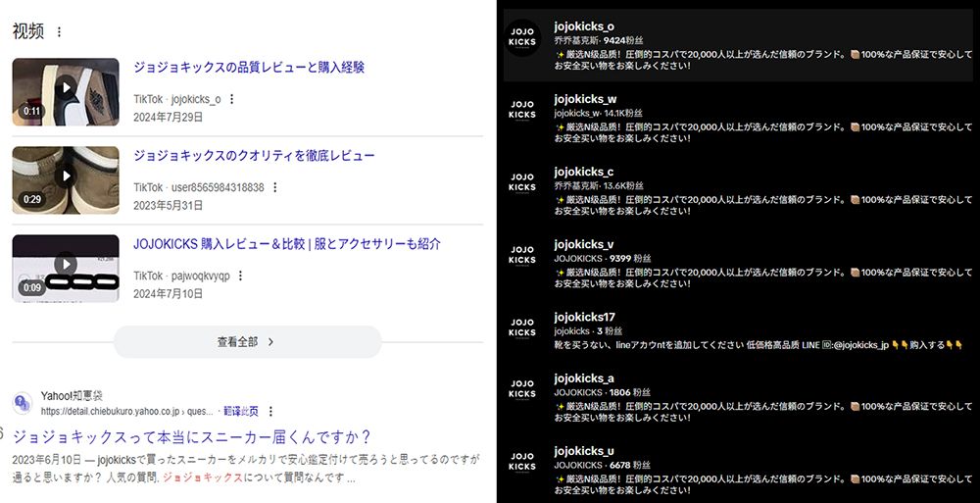Click the 1806 粉丝 follower count
The width and height of the screenshot is (980, 503).
(630, 392)
